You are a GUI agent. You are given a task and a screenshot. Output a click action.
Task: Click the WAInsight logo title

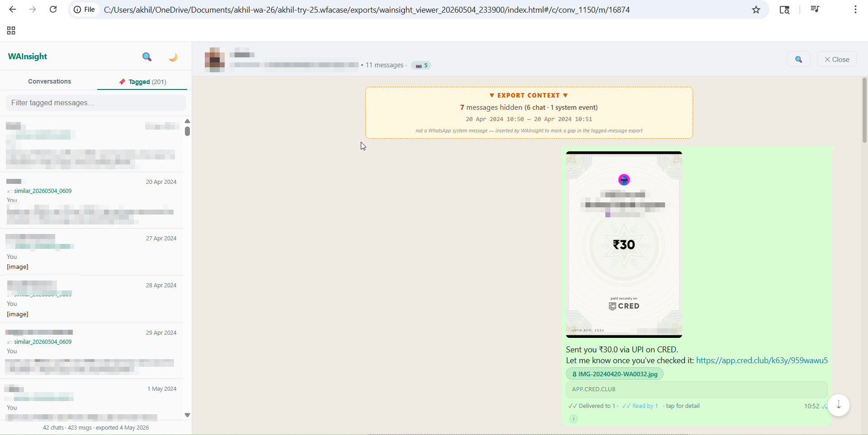pyautogui.click(x=28, y=56)
